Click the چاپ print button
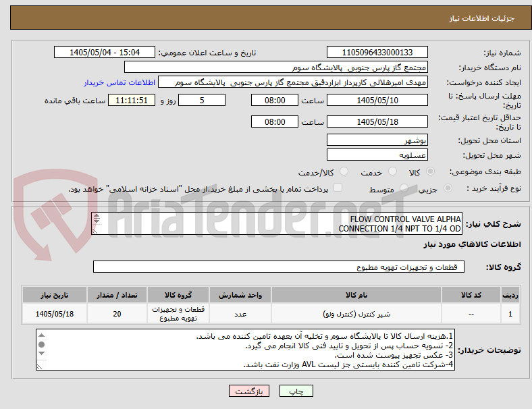The height and width of the screenshot is (409, 532). click(x=296, y=391)
